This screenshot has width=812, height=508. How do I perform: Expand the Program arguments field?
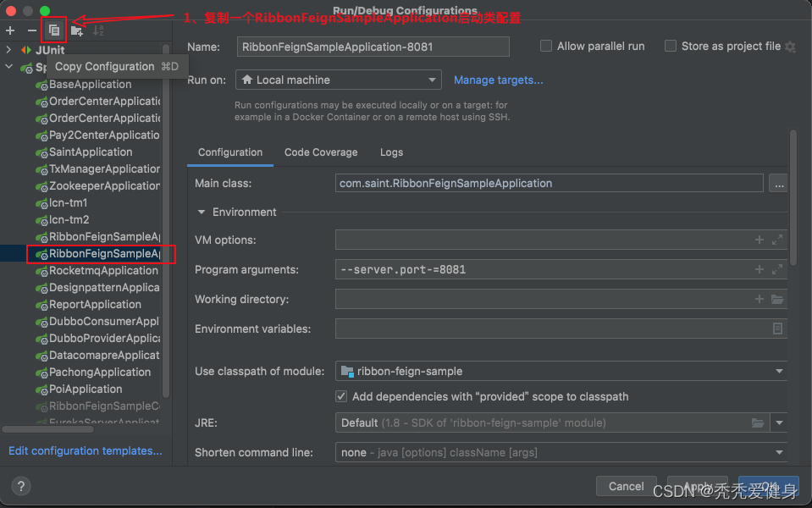coord(776,269)
